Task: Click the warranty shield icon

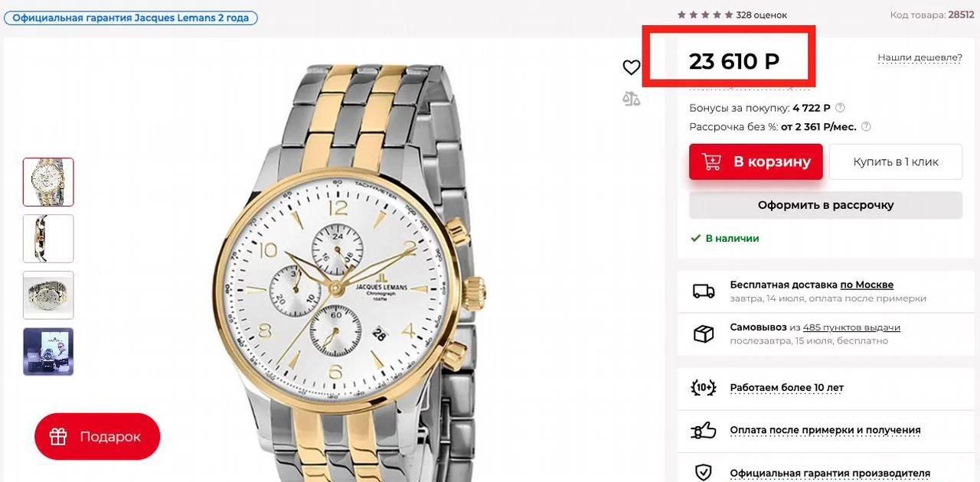Action: [x=703, y=472]
